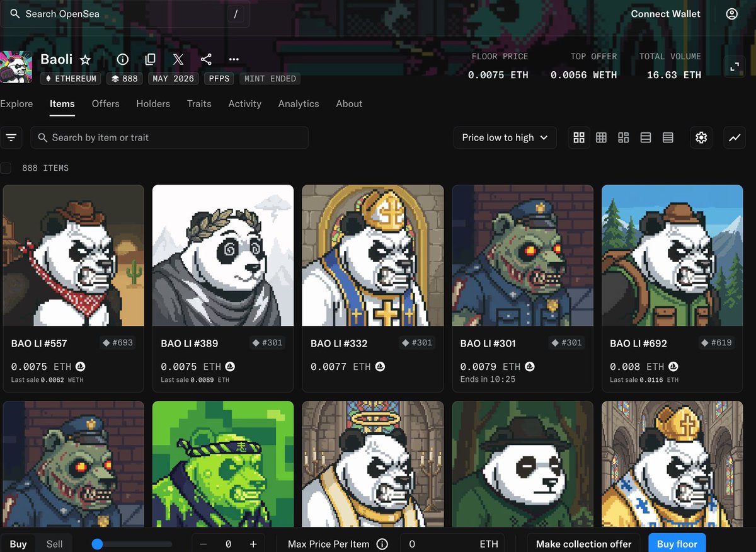Open the filters panel icon
The height and width of the screenshot is (552, 756).
pos(11,137)
